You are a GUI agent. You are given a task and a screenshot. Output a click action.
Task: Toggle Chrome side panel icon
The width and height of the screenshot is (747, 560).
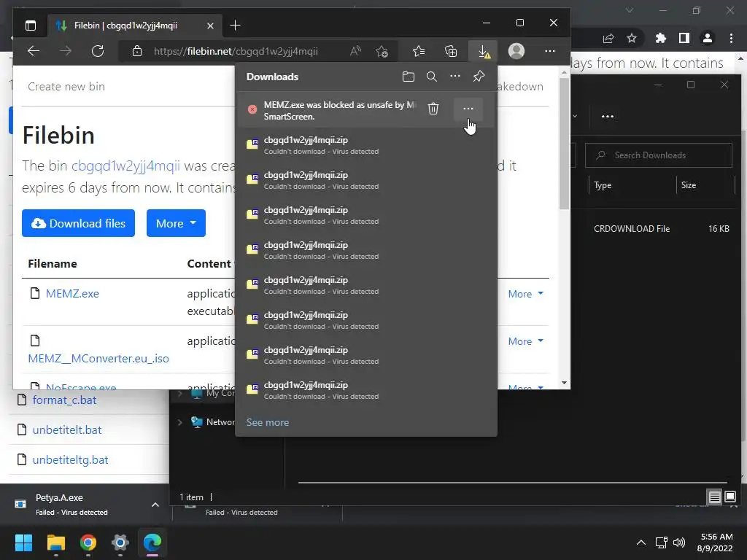click(x=684, y=38)
